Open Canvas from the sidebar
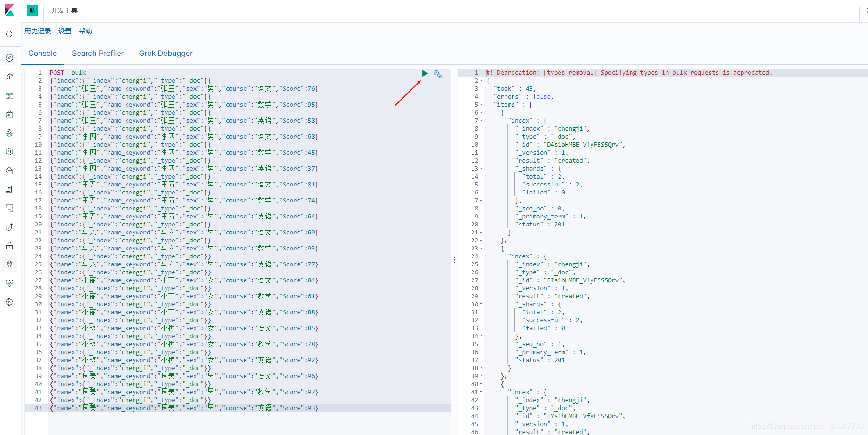The image size is (868, 435). pyautogui.click(x=9, y=114)
